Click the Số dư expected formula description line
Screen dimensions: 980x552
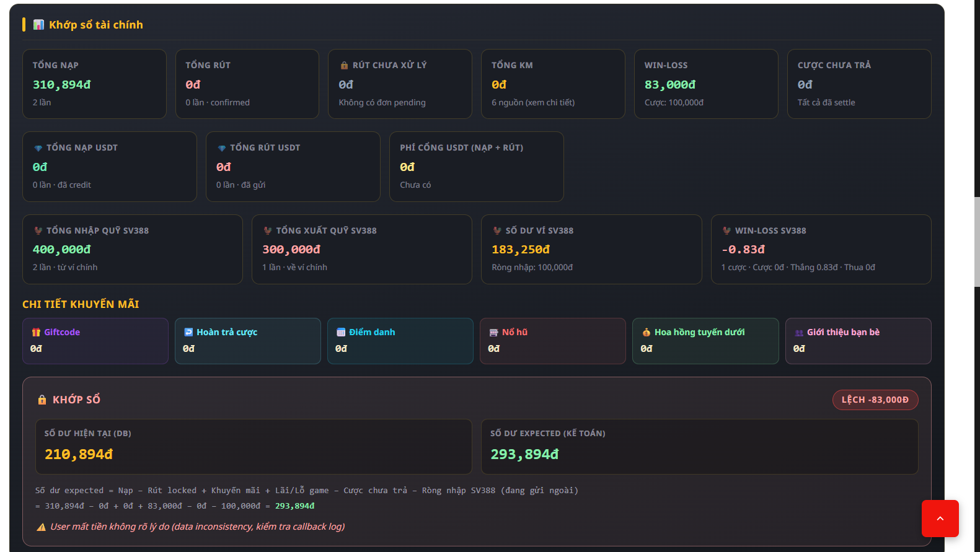click(x=307, y=491)
